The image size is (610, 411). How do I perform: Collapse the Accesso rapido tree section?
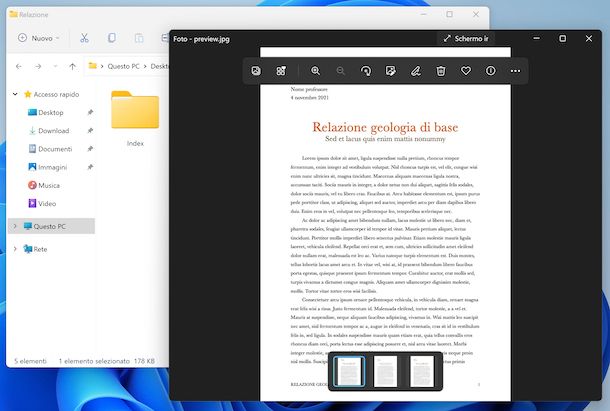click(15, 94)
